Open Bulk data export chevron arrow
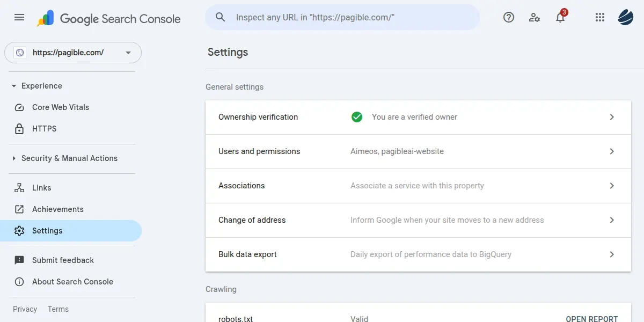This screenshot has height=322, width=644. (x=612, y=254)
